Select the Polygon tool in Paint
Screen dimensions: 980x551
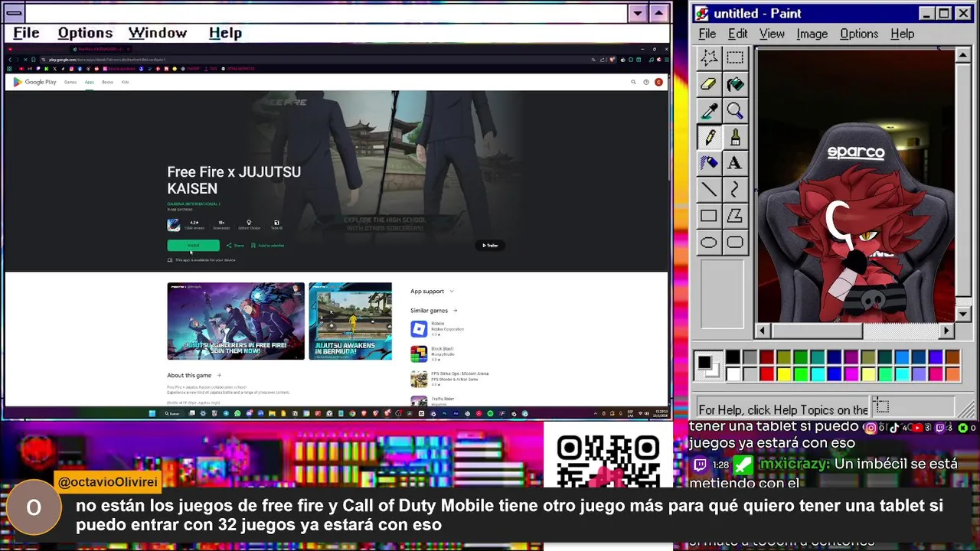[x=735, y=217]
